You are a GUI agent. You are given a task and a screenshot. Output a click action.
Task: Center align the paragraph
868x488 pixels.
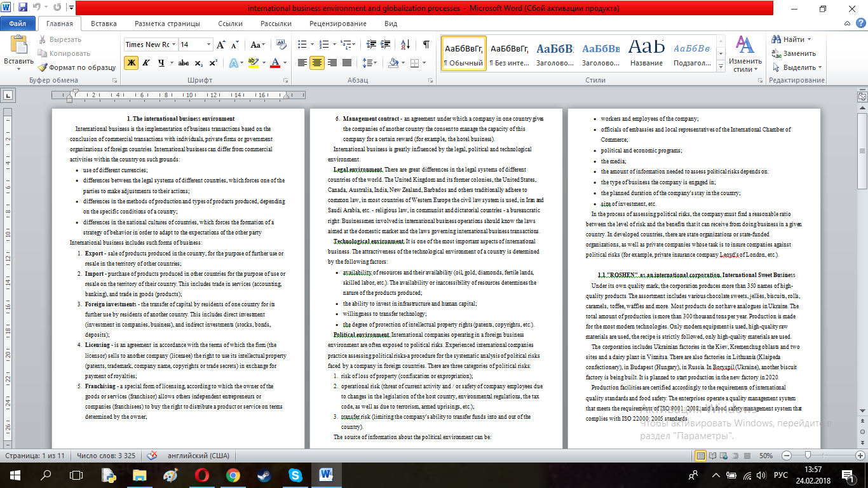click(316, 62)
